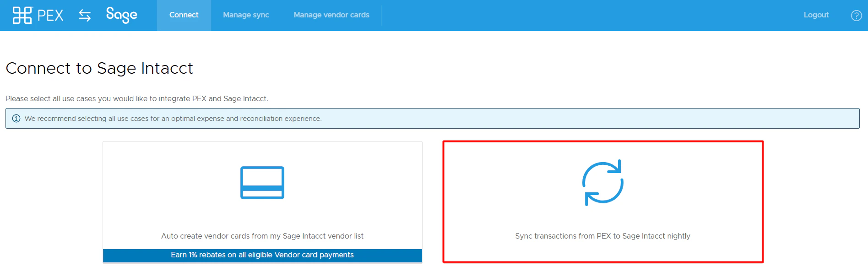This screenshot has height=272, width=868.
Task: Select 'Auto create vendor cards' use case text
Action: (262, 236)
